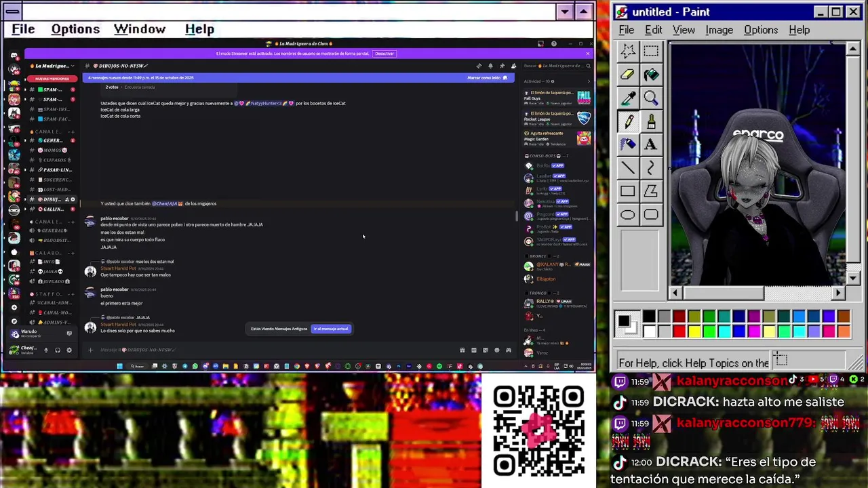Select the rectangular Select tool in Paint
The height and width of the screenshot is (488, 868).
click(650, 51)
